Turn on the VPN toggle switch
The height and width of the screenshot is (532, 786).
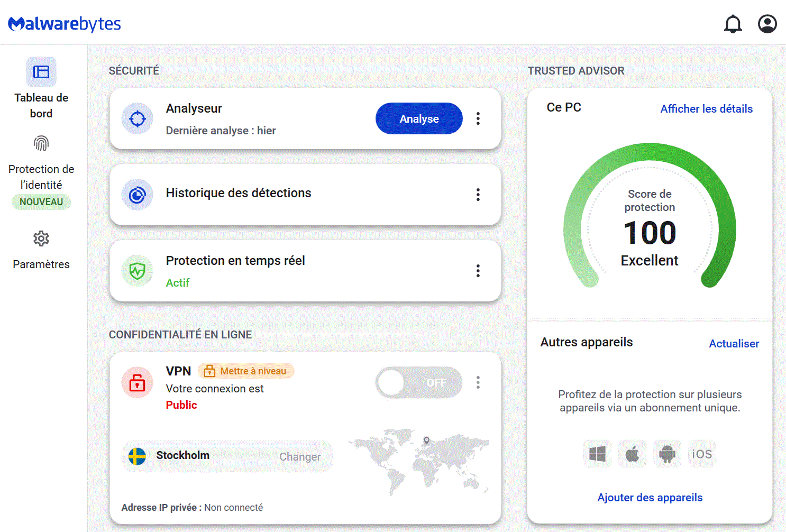pyautogui.click(x=418, y=382)
